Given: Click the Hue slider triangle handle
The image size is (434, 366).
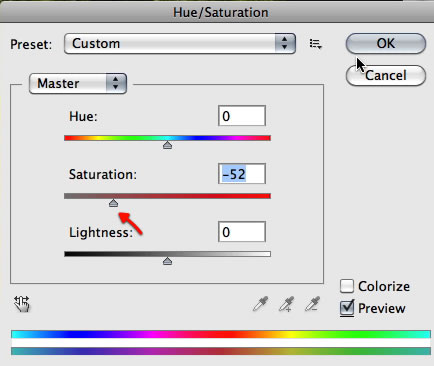Looking at the screenshot, I should click(x=167, y=145).
